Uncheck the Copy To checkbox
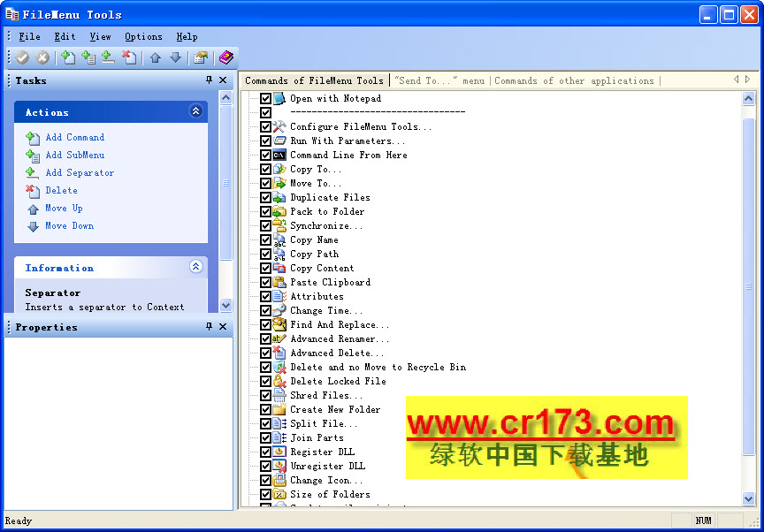 pyautogui.click(x=265, y=170)
